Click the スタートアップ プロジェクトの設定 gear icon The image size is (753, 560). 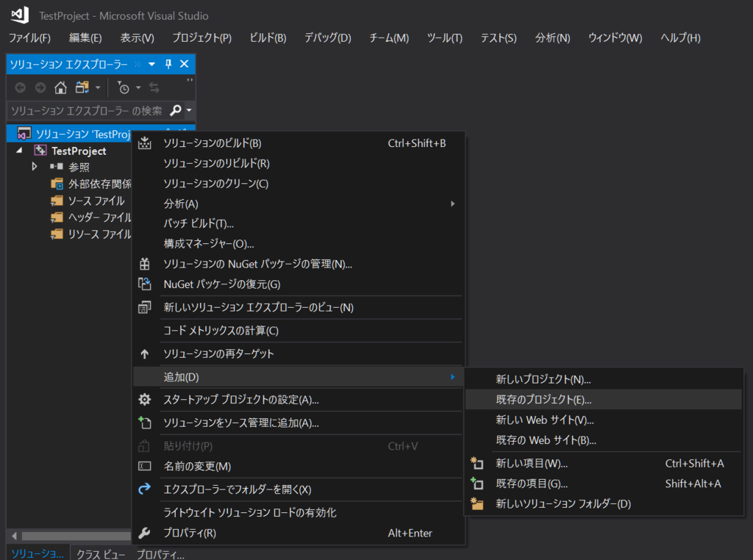pyautogui.click(x=145, y=399)
